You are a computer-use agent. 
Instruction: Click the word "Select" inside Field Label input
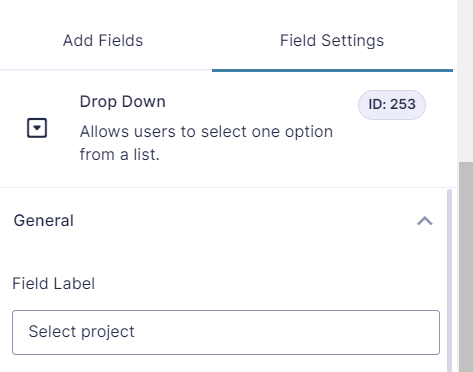(x=53, y=332)
